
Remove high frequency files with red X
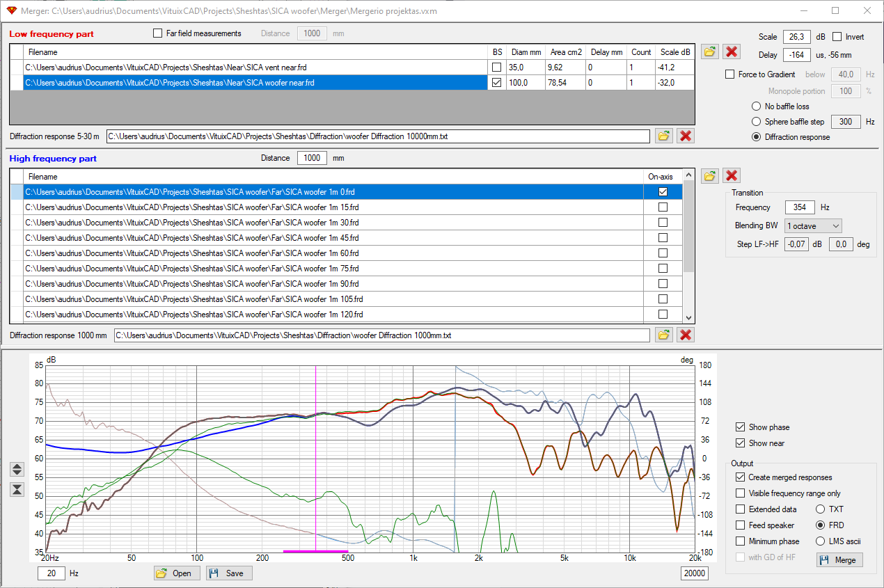tap(732, 175)
